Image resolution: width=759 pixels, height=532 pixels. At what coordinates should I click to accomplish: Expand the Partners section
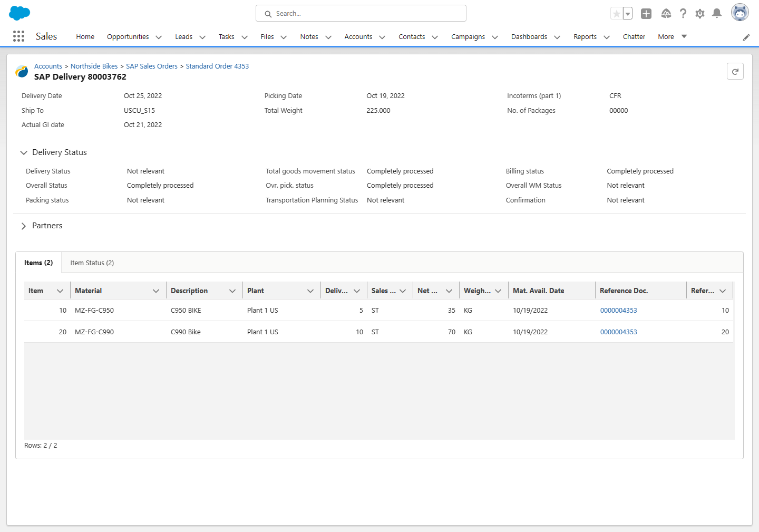24,226
